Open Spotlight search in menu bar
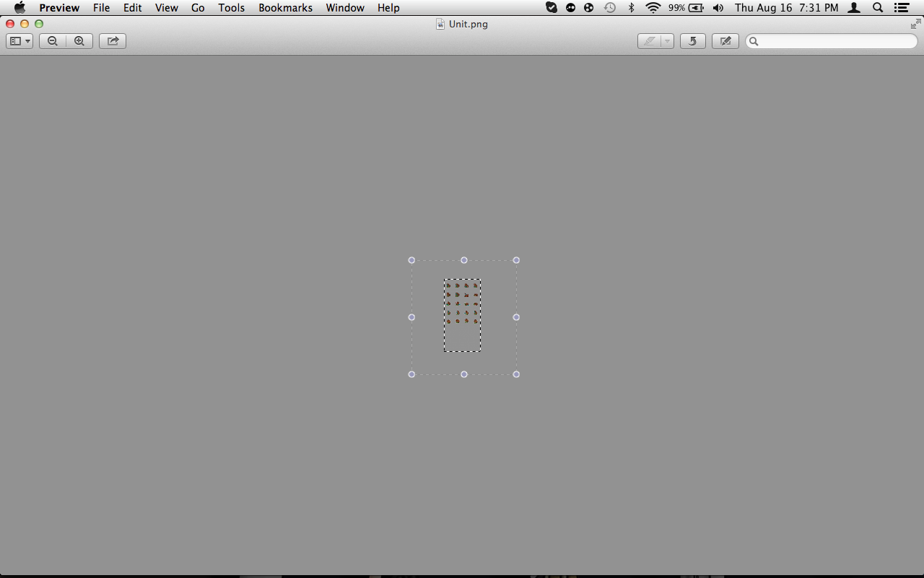Screen dimensions: 924x578 [x=878, y=8]
